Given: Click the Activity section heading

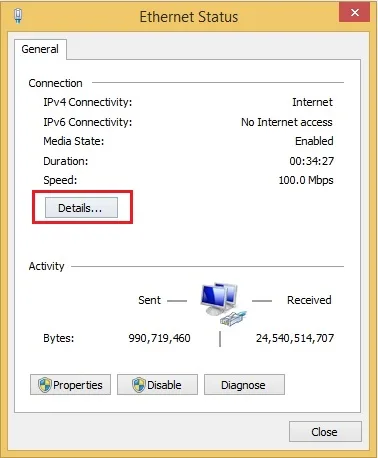Looking at the screenshot, I should [46, 266].
